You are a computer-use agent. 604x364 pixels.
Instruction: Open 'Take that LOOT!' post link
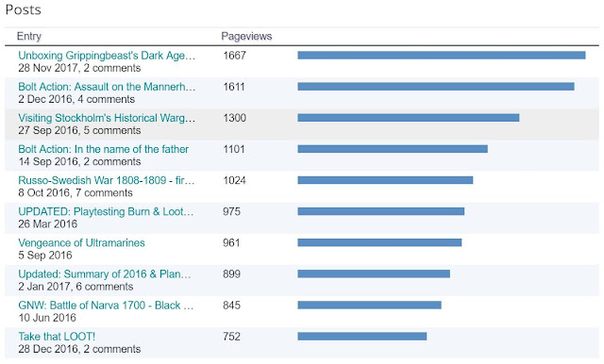pyautogui.click(x=57, y=337)
